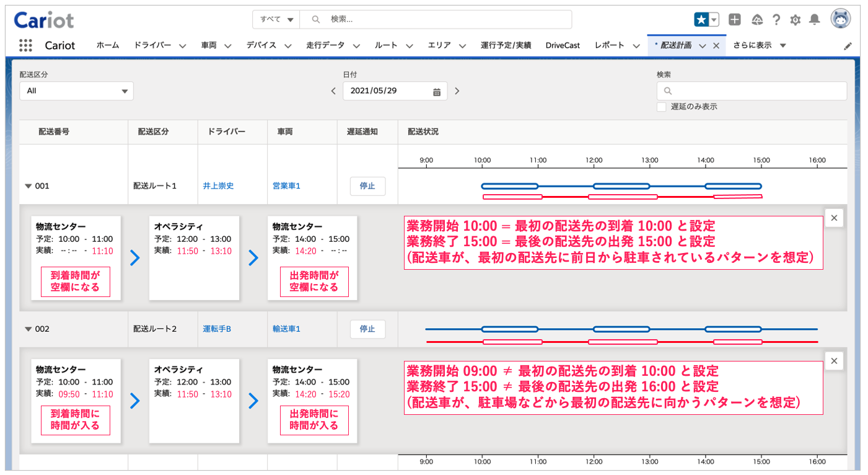Select オペラシティ card in route 002

click(x=194, y=401)
